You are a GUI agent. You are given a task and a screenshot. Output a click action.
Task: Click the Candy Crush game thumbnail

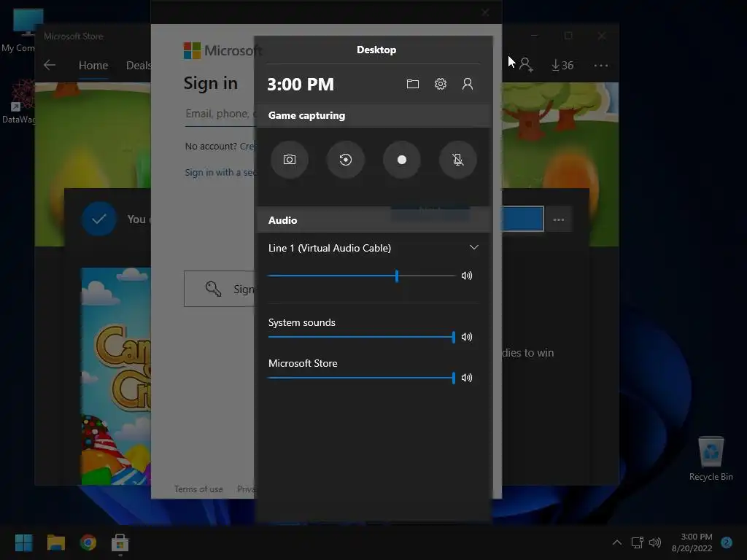pos(116,376)
